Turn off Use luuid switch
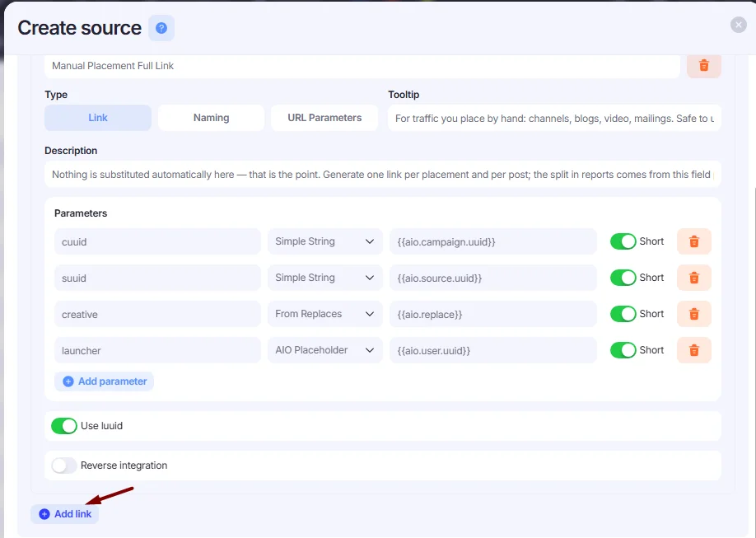This screenshot has height=538, width=756. (64, 426)
